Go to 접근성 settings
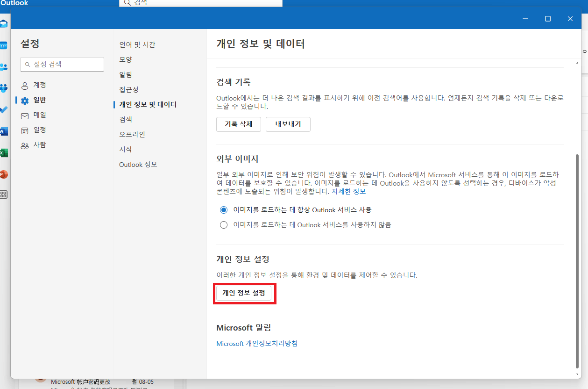 tap(129, 89)
